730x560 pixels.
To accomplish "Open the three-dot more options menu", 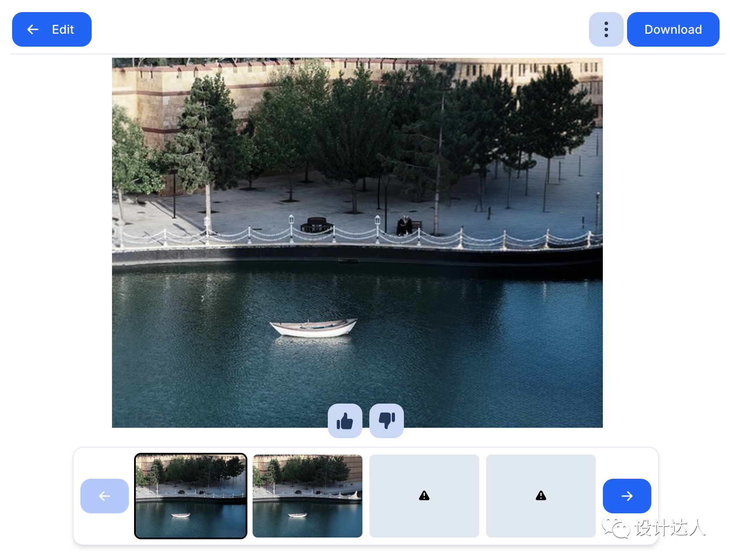I will 606,29.
